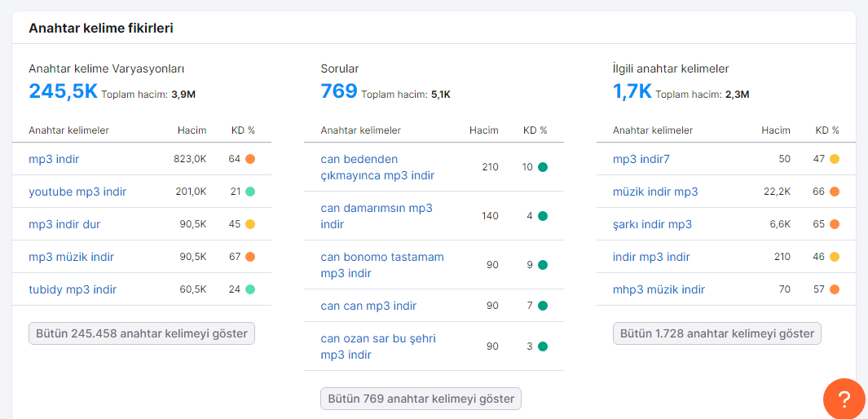Image resolution: width=868 pixels, height=419 pixels.
Task: Click orange KD dot for müzik indir mp3
Action: click(835, 192)
